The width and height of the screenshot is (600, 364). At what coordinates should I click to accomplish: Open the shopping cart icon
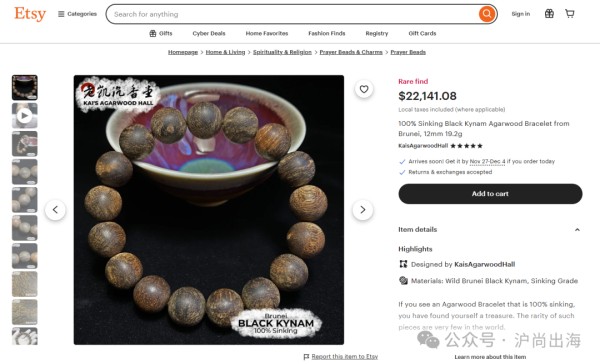[x=570, y=14]
